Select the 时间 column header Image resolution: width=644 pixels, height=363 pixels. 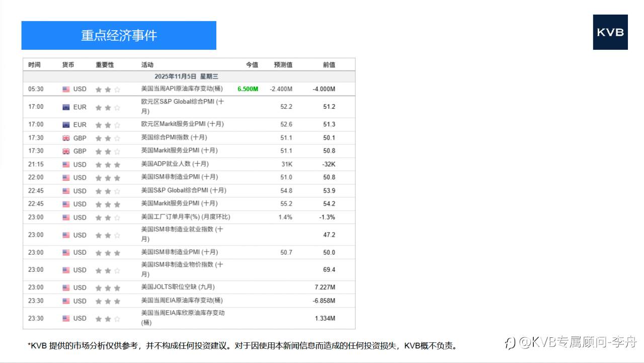coord(34,64)
